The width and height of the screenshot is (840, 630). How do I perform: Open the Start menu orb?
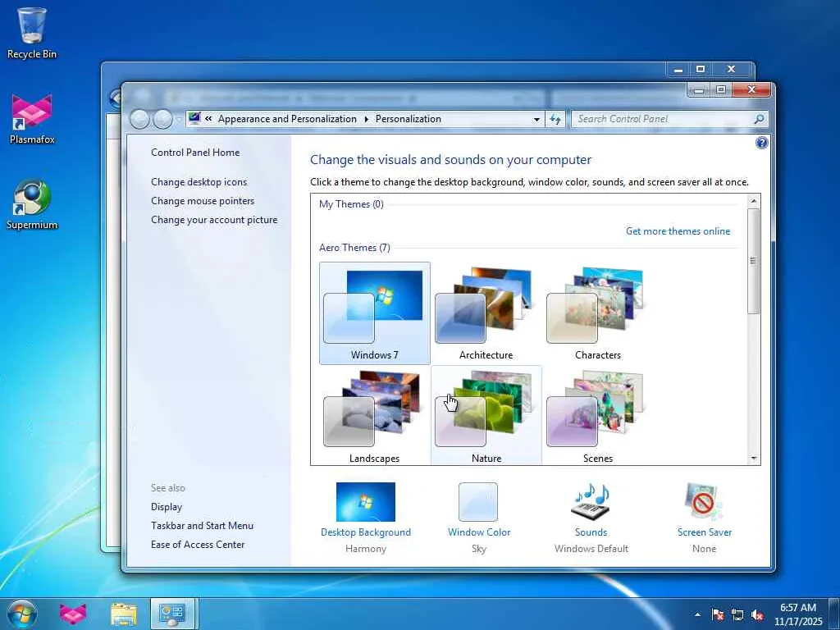pyautogui.click(x=22, y=614)
